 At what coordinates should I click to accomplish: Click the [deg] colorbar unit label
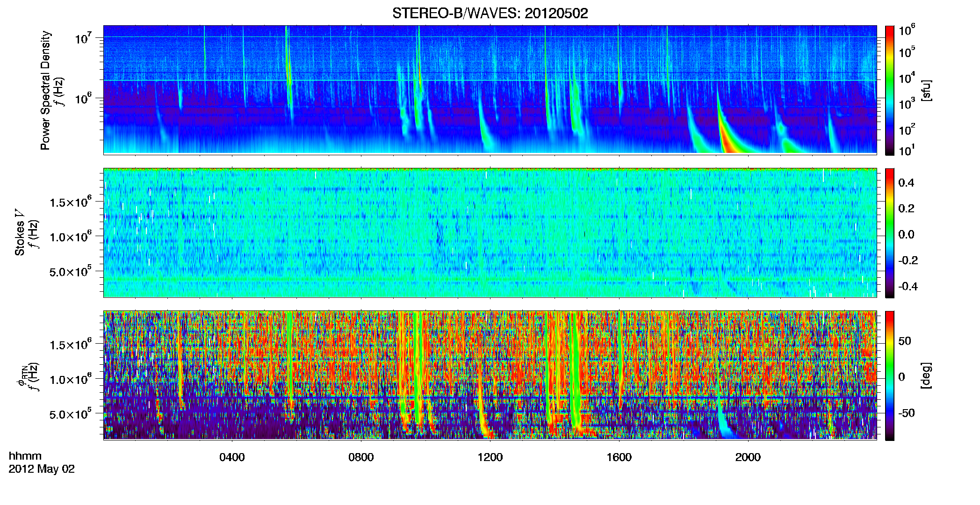[x=927, y=375]
